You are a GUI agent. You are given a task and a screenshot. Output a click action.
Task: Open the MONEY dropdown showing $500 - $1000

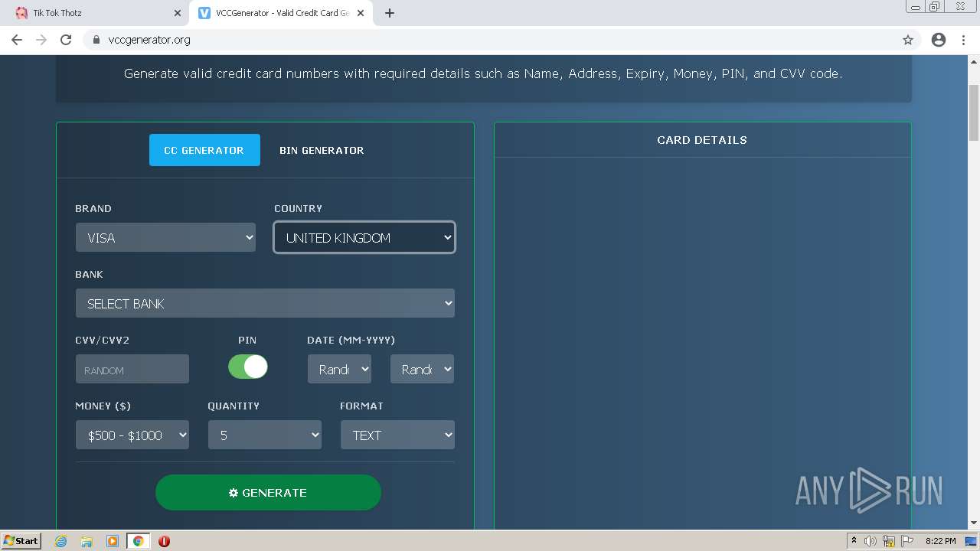coord(132,435)
